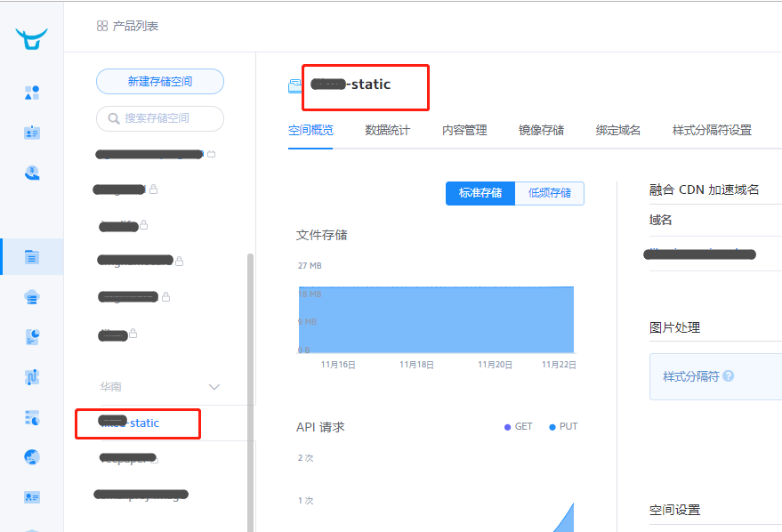782x532 pixels.
Task: Click the 样式分隔符 help question mark
Action: click(728, 376)
